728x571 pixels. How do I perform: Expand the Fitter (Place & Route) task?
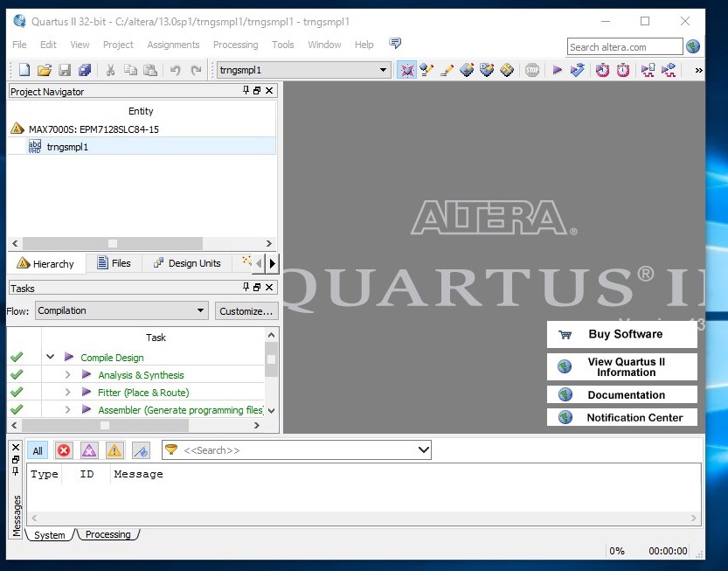coord(68,392)
